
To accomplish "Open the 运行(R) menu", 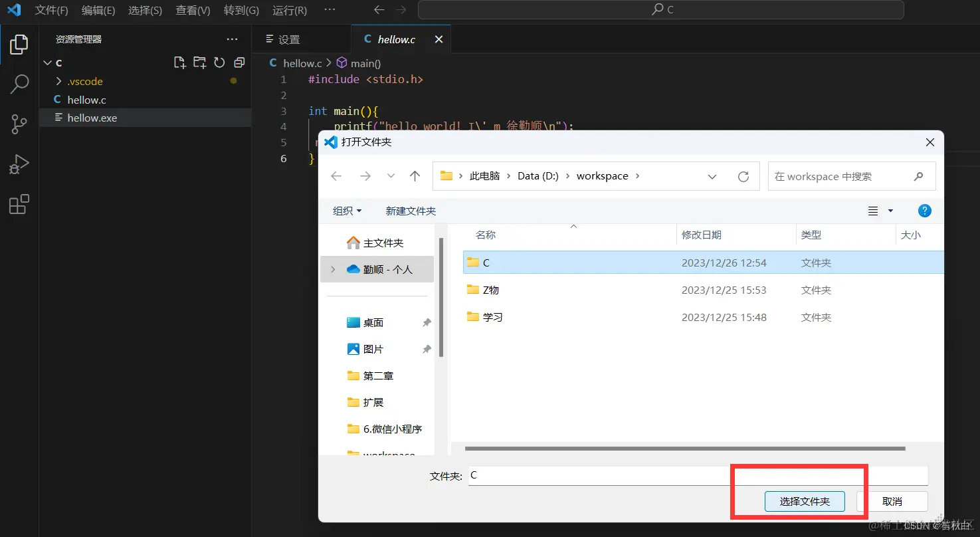I will coord(290,10).
